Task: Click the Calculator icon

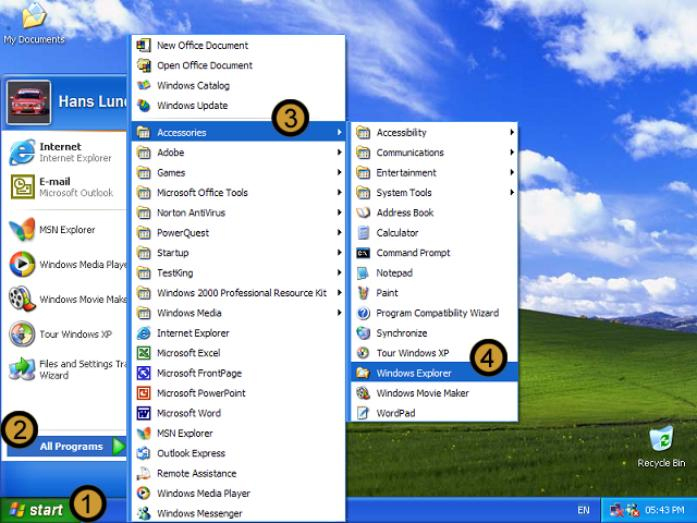Action: point(363,232)
